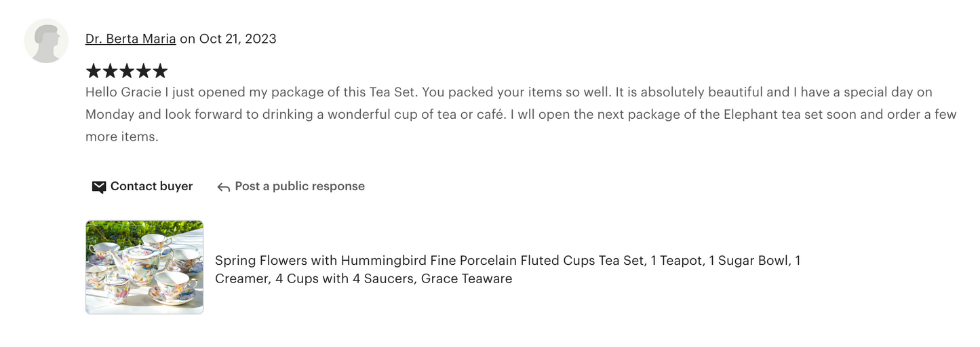Click the fifth star in the rating

tap(160, 71)
